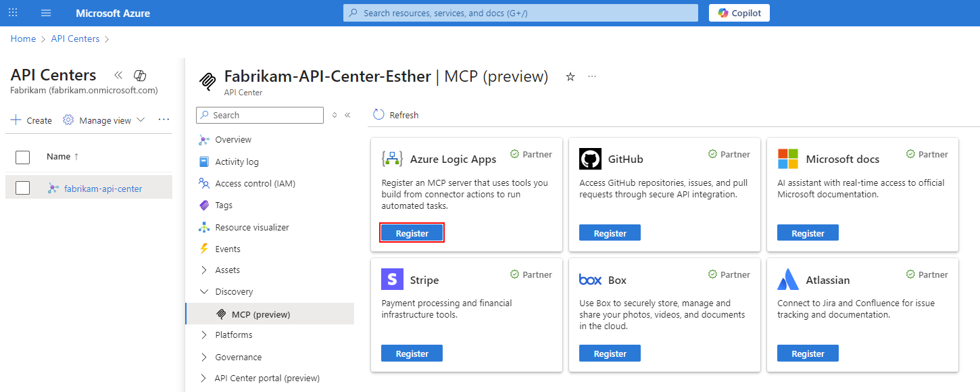The height and width of the screenshot is (392, 980).
Task: Open the more options ellipsis beside Manage view
Action: coord(164,120)
